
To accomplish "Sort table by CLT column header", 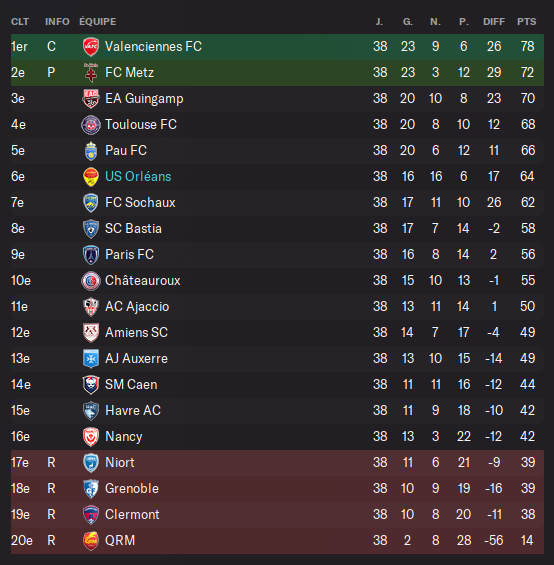I will tap(20, 22).
